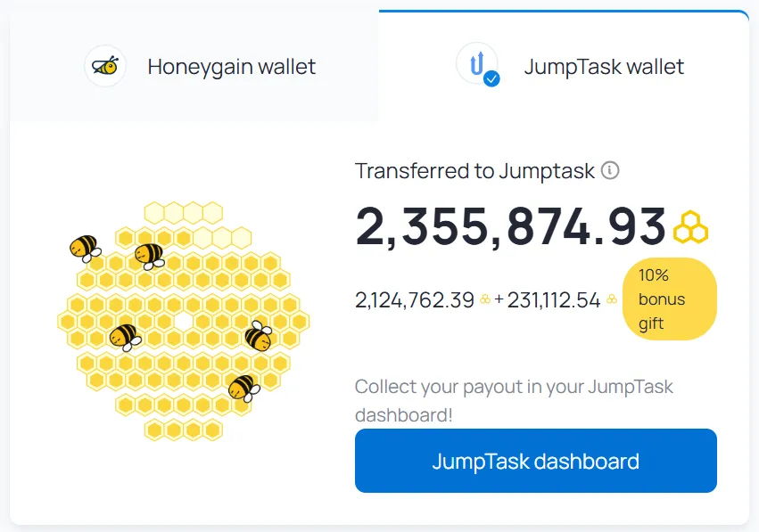Click the empty white cell in honeycomb center

(184, 321)
